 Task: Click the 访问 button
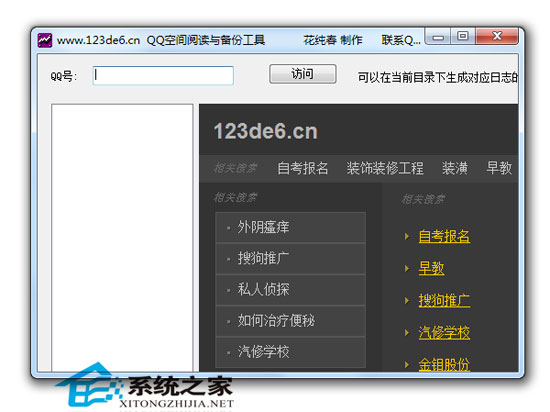click(302, 74)
